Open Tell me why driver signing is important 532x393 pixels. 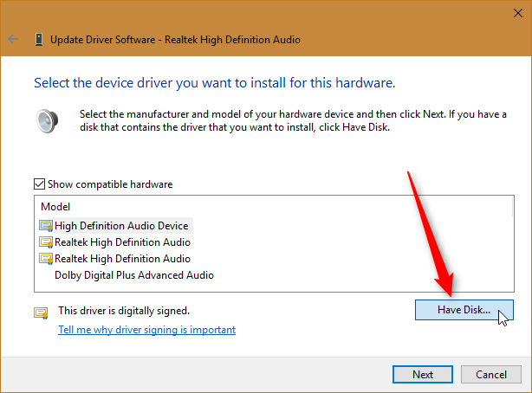(147, 330)
